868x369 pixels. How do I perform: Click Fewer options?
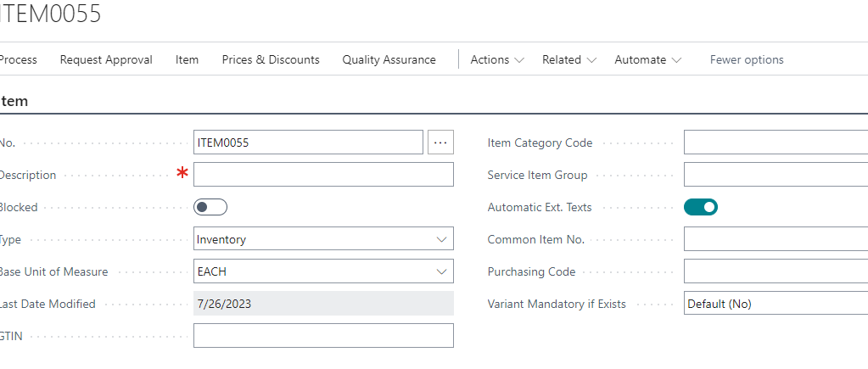click(747, 59)
